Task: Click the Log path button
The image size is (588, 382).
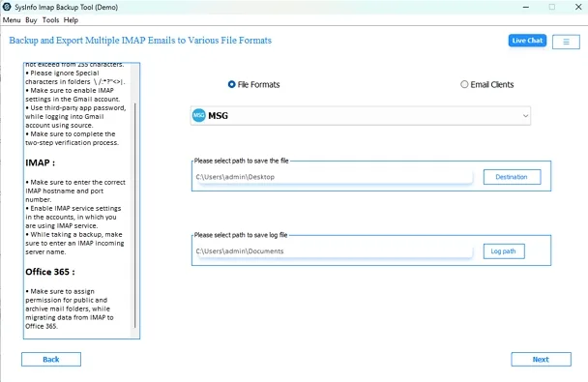Action: [x=504, y=251]
